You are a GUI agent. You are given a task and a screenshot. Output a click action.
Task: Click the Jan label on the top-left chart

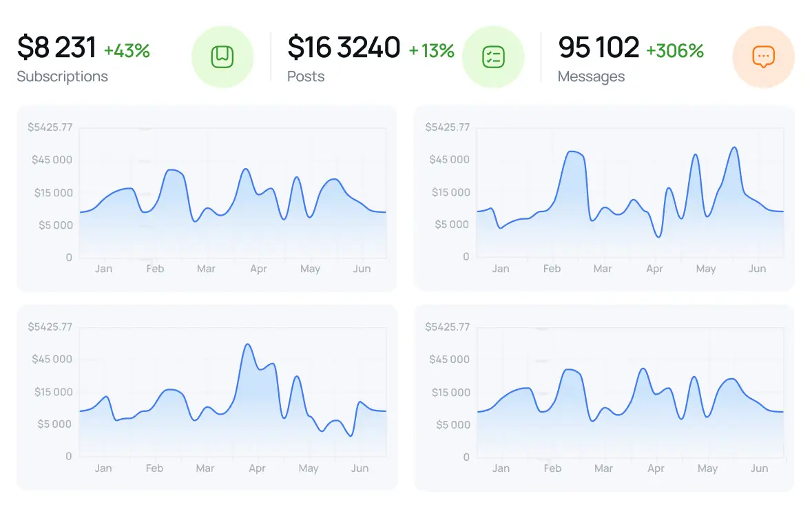[x=103, y=269]
